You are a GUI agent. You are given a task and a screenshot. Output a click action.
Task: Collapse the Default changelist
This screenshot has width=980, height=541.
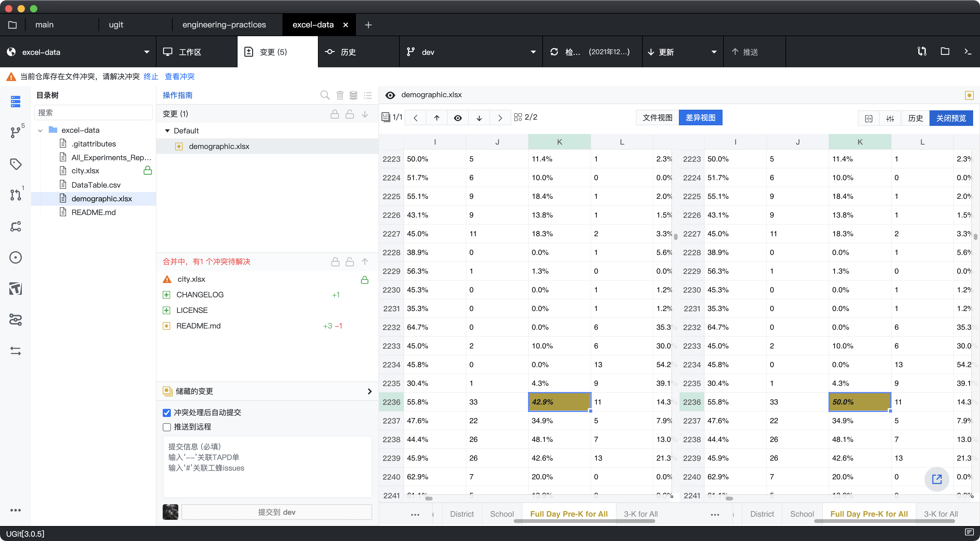pyautogui.click(x=167, y=131)
